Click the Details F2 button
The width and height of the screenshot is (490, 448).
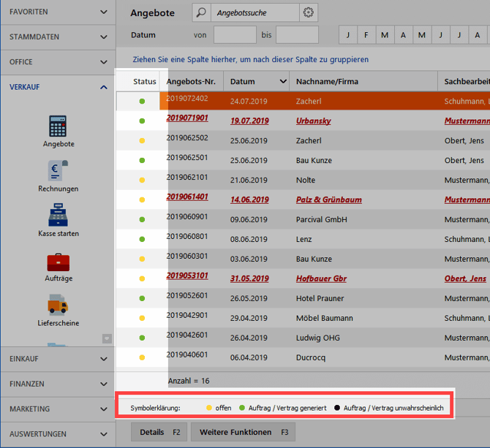(x=159, y=432)
